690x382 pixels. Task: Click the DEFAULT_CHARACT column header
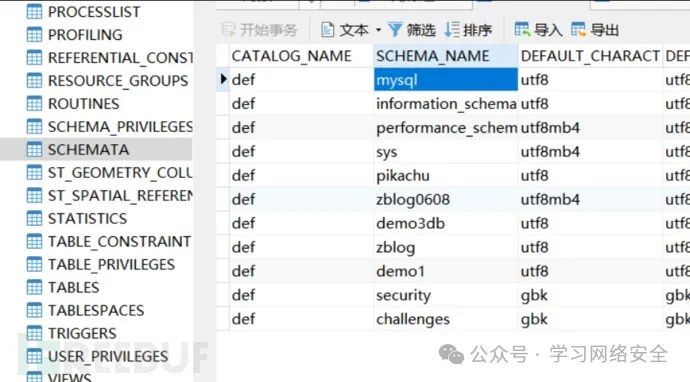tap(590, 56)
